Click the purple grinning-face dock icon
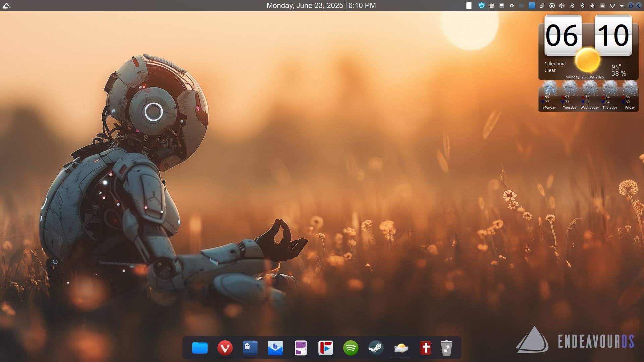 click(301, 348)
